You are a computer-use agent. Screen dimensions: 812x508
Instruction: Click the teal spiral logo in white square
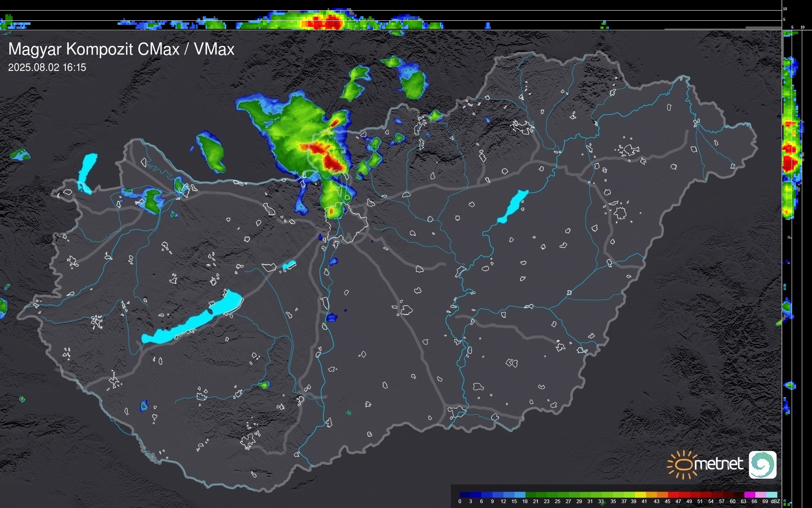tap(762, 464)
